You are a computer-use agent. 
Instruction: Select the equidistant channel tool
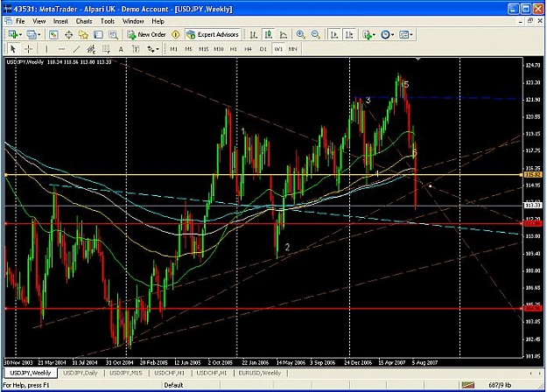[91, 49]
